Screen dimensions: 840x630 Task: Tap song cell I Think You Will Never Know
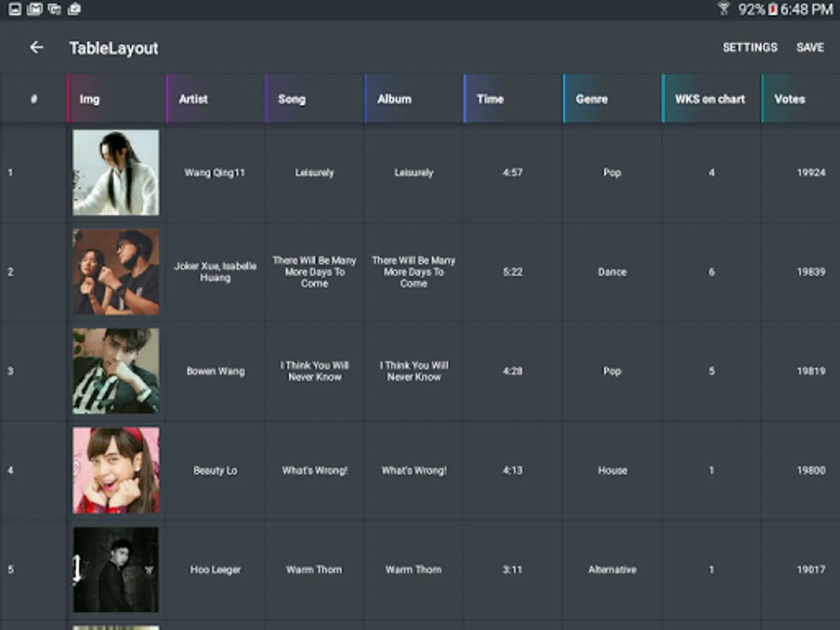tap(314, 371)
